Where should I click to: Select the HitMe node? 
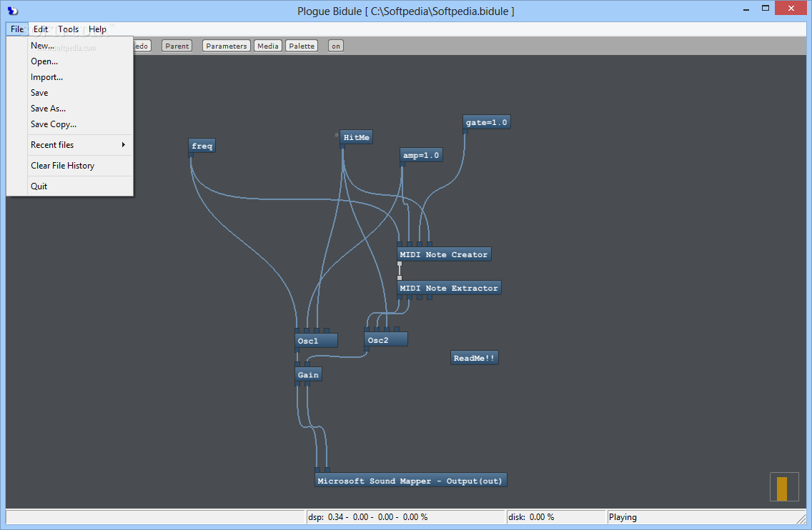tap(356, 137)
